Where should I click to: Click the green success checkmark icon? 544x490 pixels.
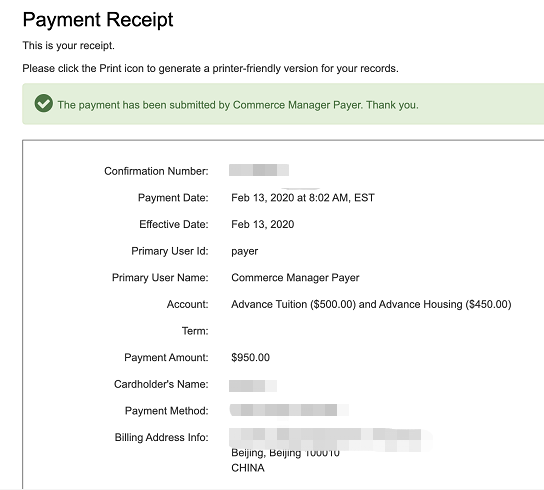point(44,103)
